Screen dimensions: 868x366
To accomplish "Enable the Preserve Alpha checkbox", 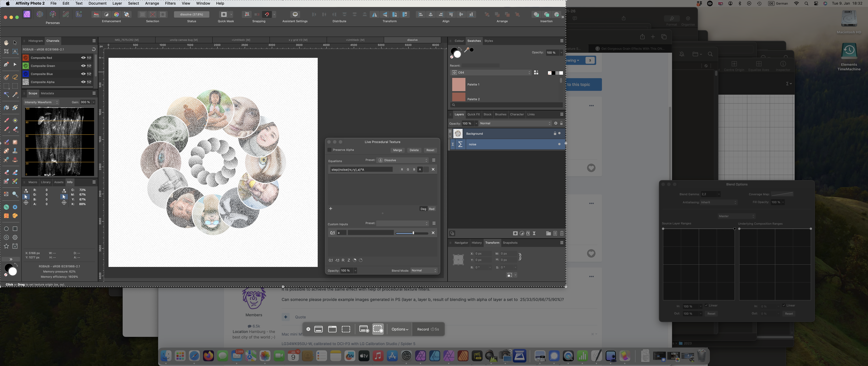I will (x=330, y=150).
